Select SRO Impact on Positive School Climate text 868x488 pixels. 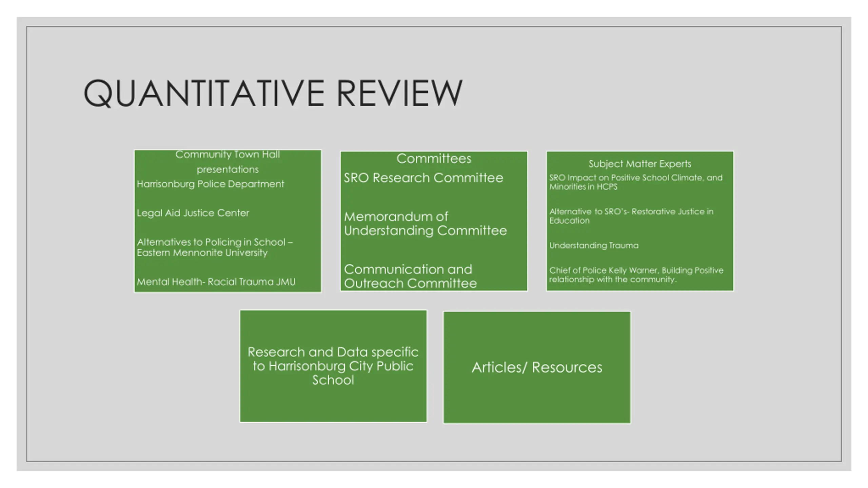tap(636, 182)
